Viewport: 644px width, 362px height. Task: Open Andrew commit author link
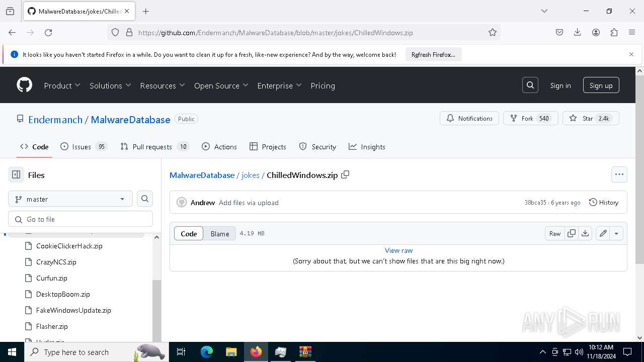pyautogui.click(x=203, y=203)
